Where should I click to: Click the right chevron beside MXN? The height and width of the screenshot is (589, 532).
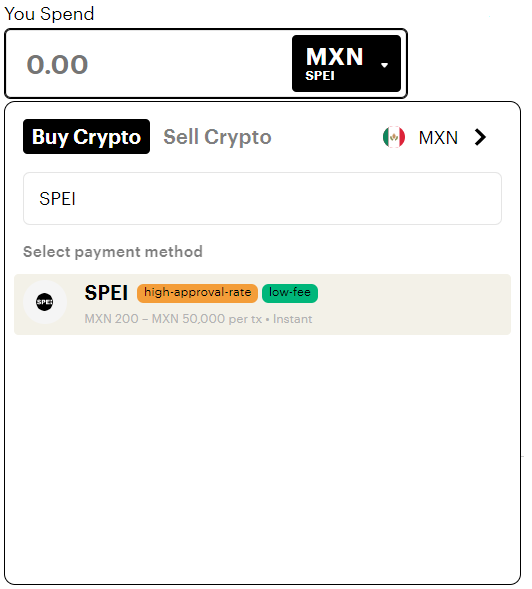[x=480, y=137]
